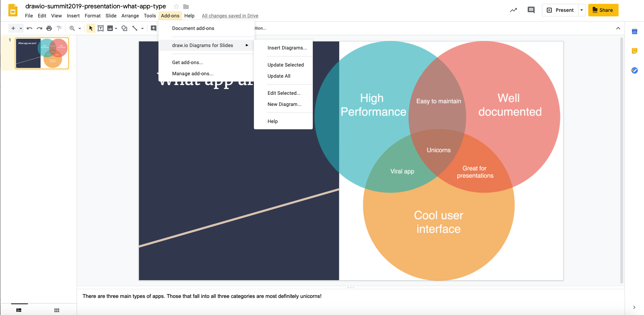Open the Help menu in menu bar
Screen dimensions: 644x315
(189, 16)
